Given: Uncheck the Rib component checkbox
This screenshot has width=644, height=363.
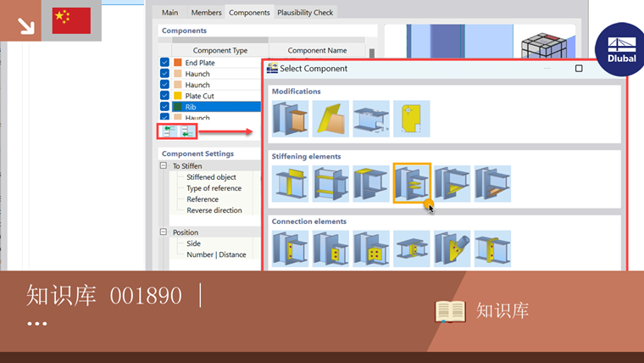Looking at the screenshot, I should [164, 107].
